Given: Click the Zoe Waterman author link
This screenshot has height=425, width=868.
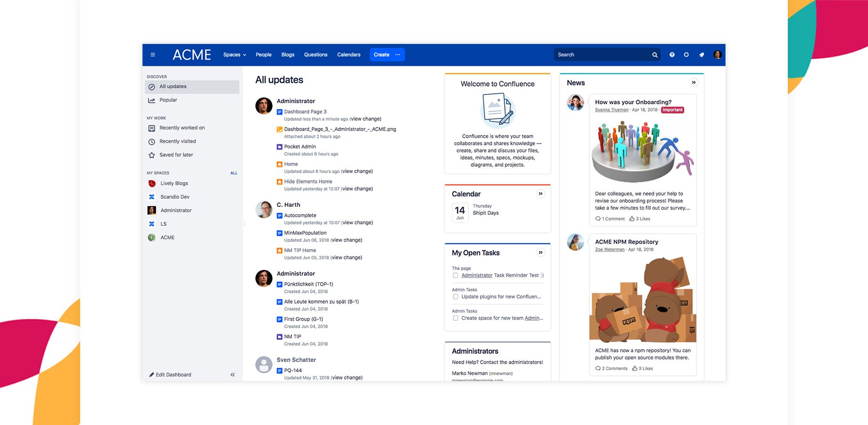Looking at the screenshot, I should pyautogui.click(x=609, y=250).
